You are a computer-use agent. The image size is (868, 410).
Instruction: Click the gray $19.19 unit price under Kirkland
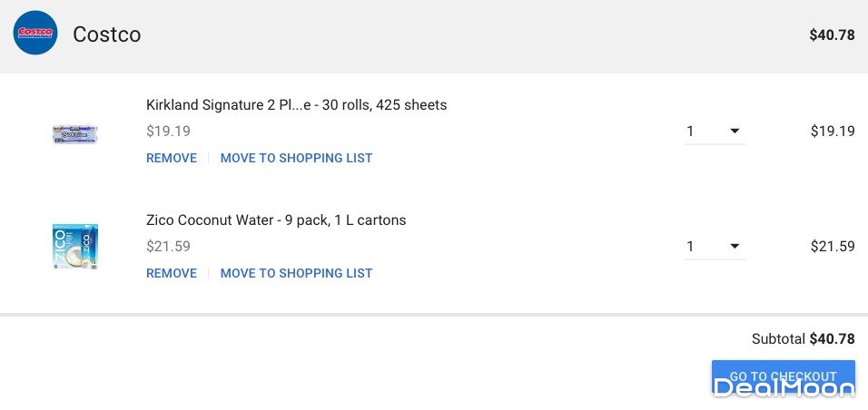(168, 131)
